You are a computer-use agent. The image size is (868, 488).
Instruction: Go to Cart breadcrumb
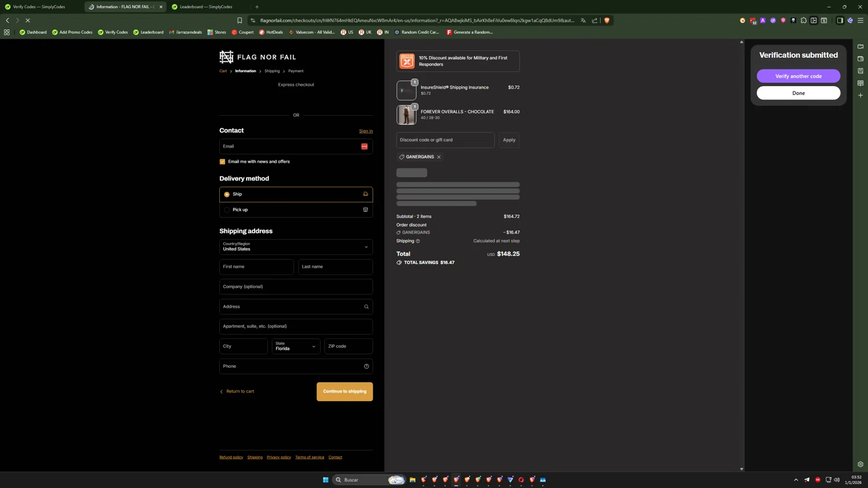point(223,71)
